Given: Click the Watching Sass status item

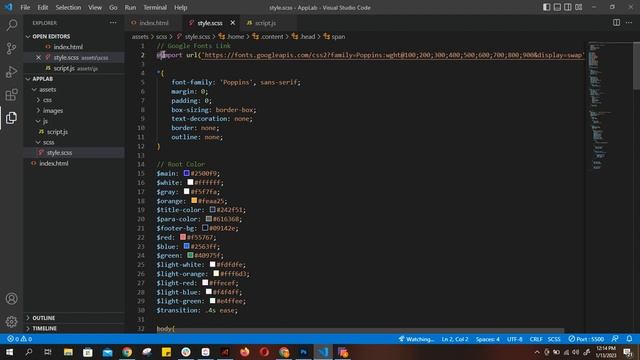Looking at the screenshot, I should click(x=416, y=339).
